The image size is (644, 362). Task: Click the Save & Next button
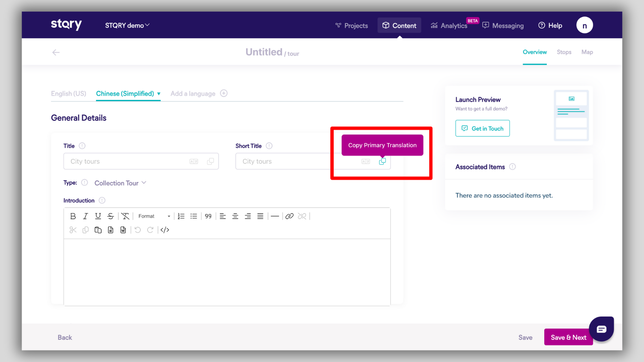[568, 338]
